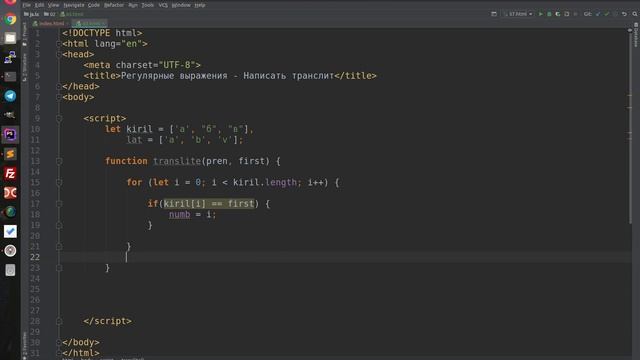
Task: Collapse the head tag fold on line 3
Action: (59, 54)
